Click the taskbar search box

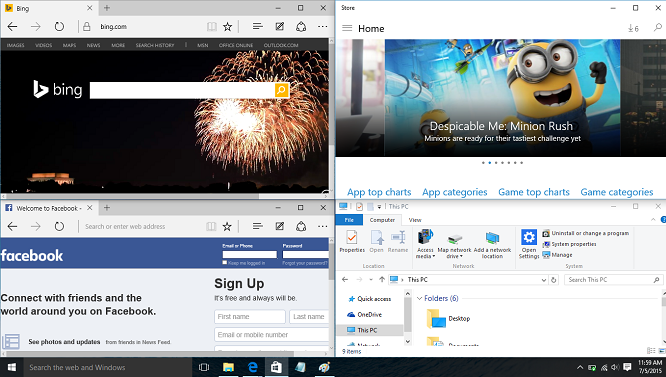click(107, 367)
